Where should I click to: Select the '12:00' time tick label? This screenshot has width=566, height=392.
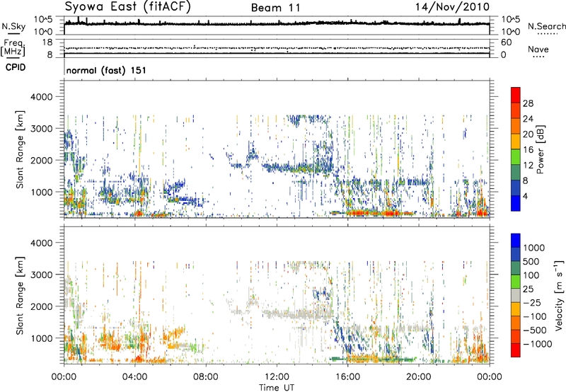coord(277,377)
